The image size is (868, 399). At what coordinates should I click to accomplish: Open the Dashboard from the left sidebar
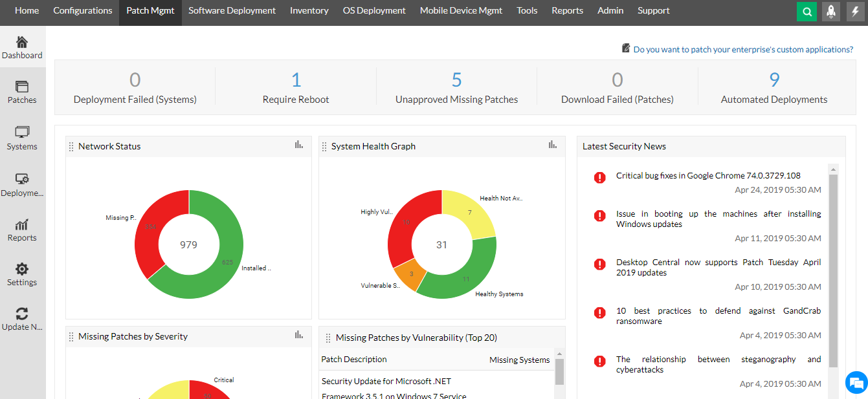pyautogui.click(x=22, y=46)
